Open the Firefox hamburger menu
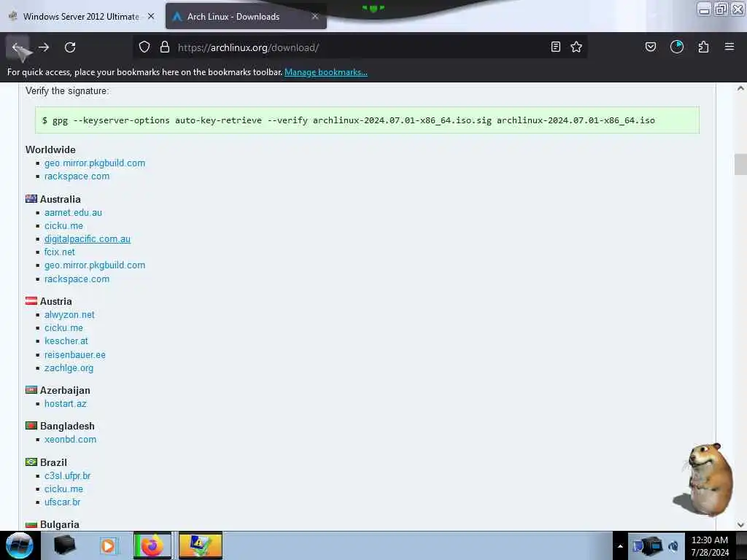Image resolution: width=747 pixels, height=560 pixels. click(x=729, y=47)
